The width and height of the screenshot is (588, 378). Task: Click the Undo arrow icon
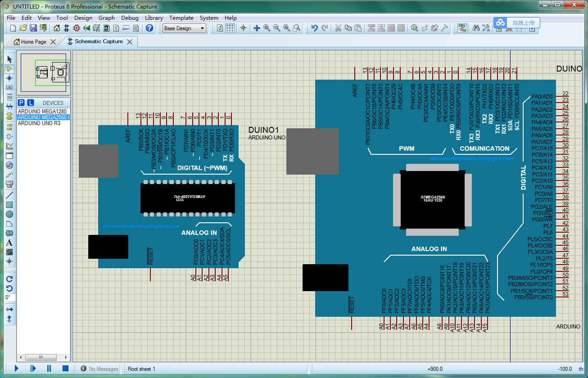(314, 28)
